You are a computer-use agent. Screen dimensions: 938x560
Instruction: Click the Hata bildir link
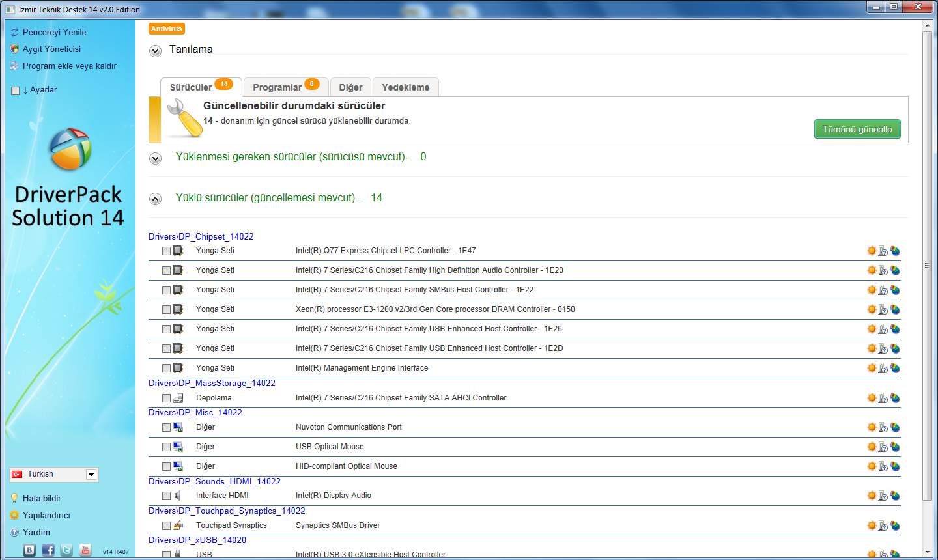[x=42, y=498]
